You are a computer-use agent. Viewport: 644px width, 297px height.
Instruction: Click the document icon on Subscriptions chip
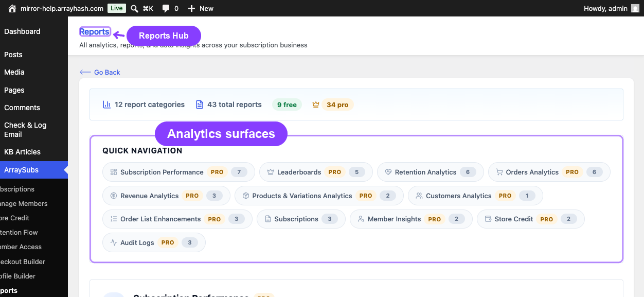pos(268,219)
